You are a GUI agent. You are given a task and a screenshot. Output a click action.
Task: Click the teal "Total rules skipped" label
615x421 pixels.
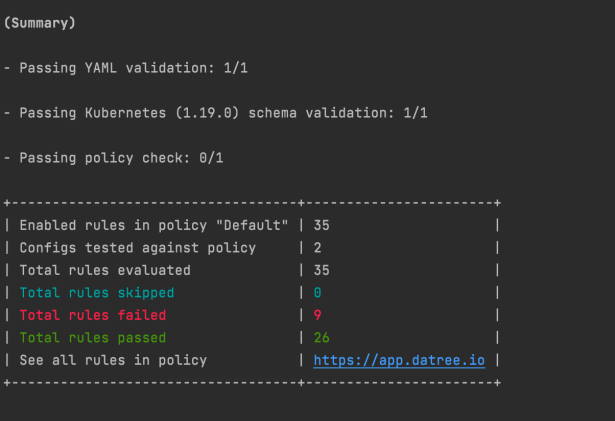(x=97, y=293)
